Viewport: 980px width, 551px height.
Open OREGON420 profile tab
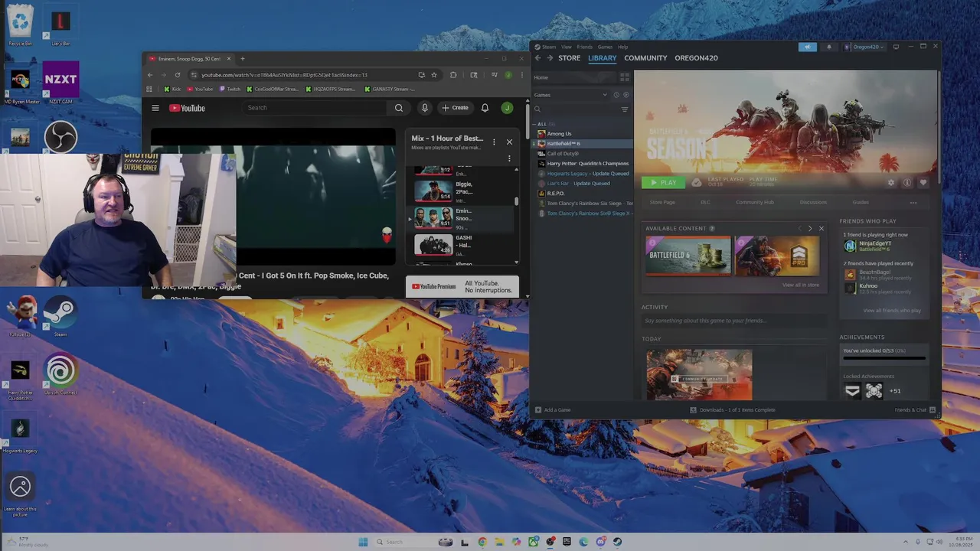pos(696,58)
